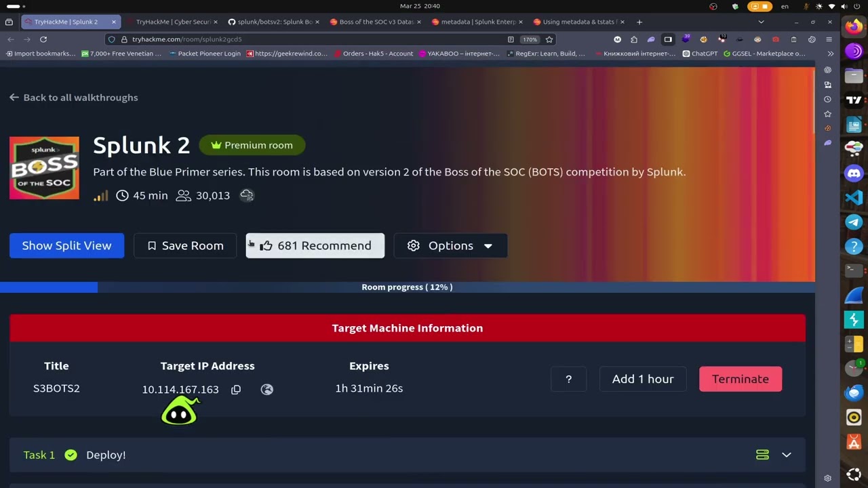This screenshot has width=868, height=488.
Task: Toggle the sidebar view icon in Firefox toolbar
Action: point(668,39)
